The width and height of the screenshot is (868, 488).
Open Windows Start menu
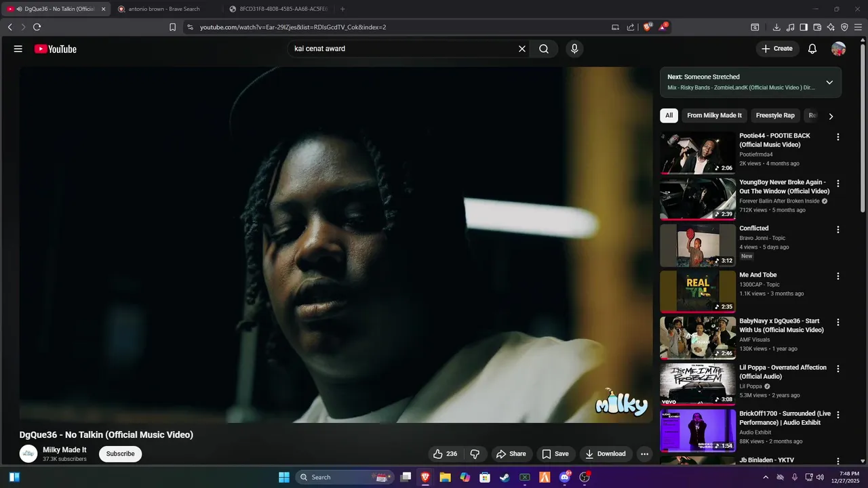coord(284,477)
